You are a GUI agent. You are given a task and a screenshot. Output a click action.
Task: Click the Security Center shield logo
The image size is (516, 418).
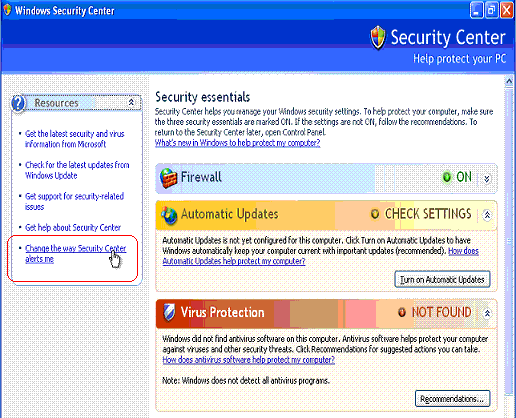pos(378,38)
